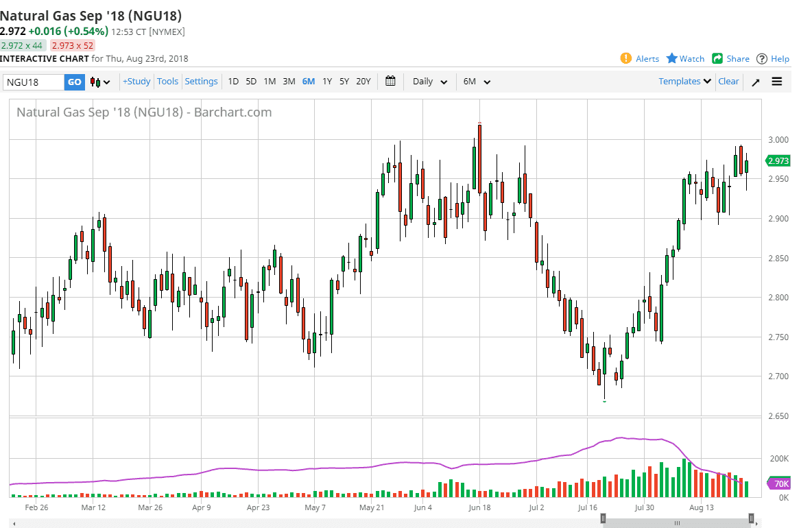Select the 1D time range

(233, 82)
